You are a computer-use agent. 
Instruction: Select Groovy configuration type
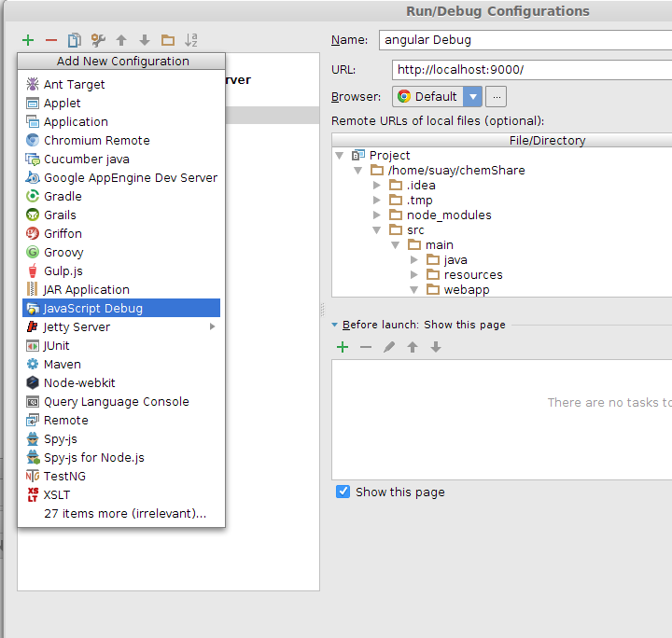click(121, 252)
